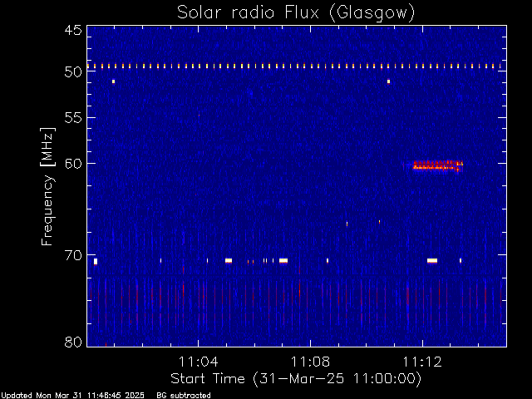Click the 11:12 time tick label
Image resolution: width=532 pixels, height=399 pixels.
[422, 362]
